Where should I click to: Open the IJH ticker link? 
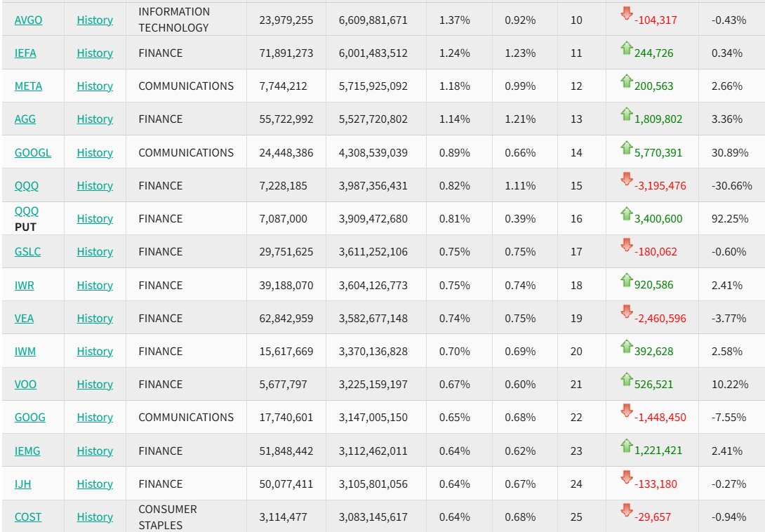pyautogui.click(x=22, y=484)
